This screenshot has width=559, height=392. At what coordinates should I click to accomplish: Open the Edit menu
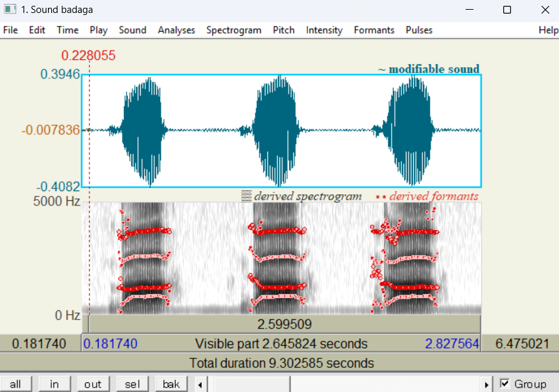(37, 30)
